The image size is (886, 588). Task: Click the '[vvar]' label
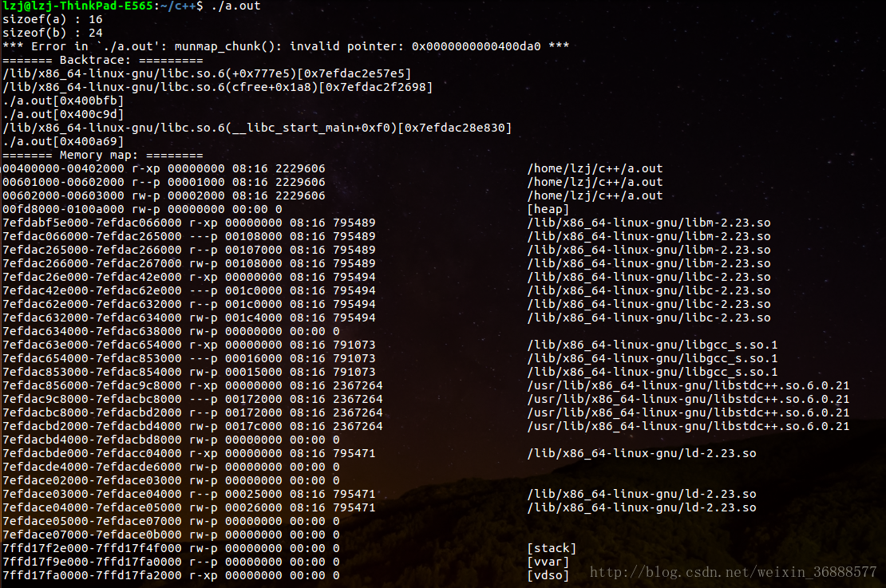coord(548,562)
